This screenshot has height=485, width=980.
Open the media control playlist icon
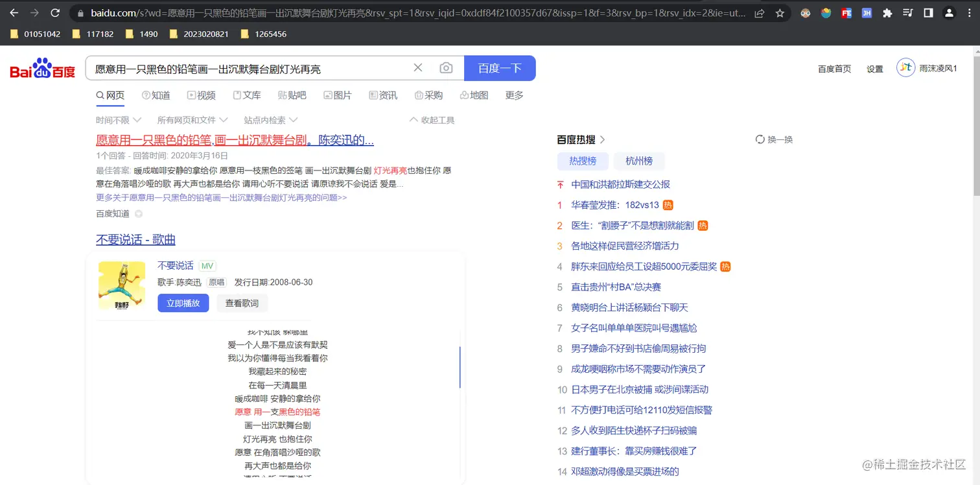pyautogui.click(x=908, y=13)
